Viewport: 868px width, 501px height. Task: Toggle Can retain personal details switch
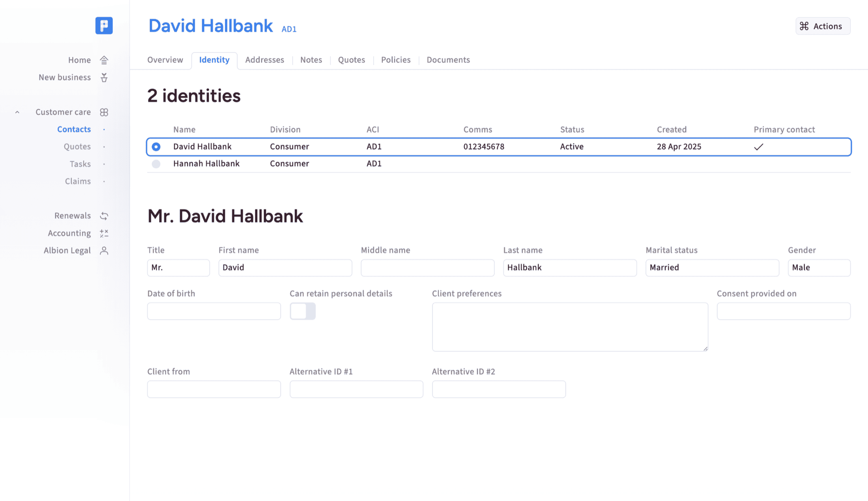pos(303,311)
